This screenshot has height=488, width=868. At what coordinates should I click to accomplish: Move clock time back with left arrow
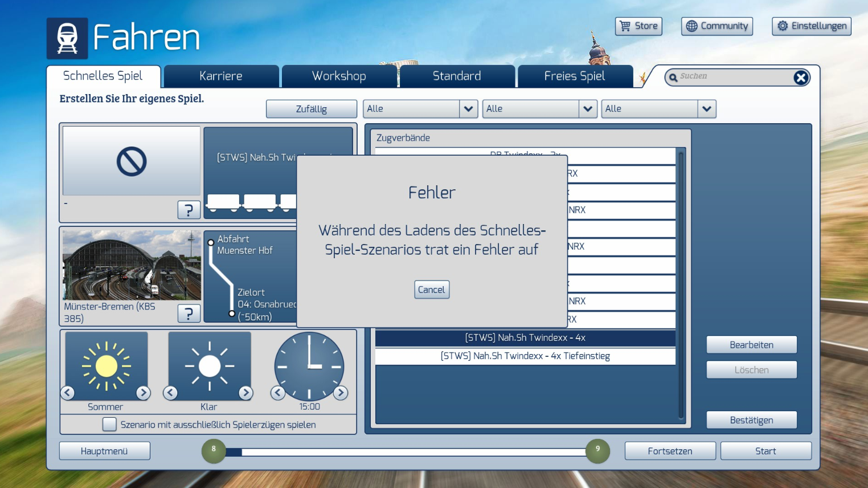[278, 393]
